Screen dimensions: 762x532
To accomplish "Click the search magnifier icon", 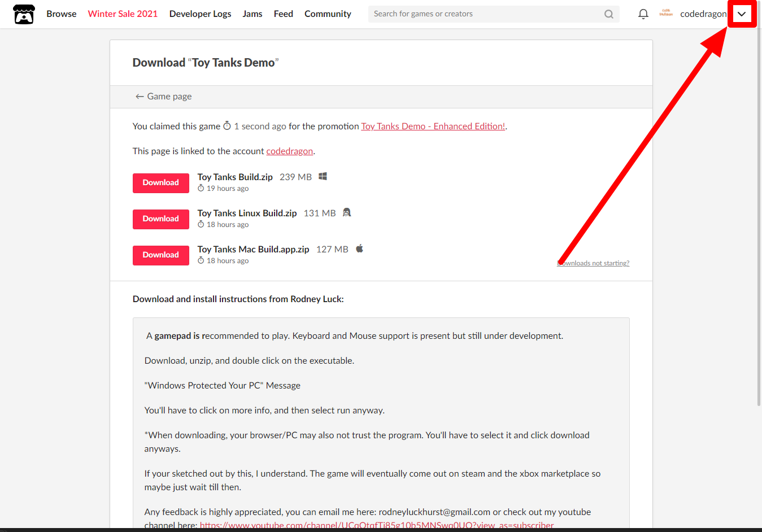I will tap(608, 14).
